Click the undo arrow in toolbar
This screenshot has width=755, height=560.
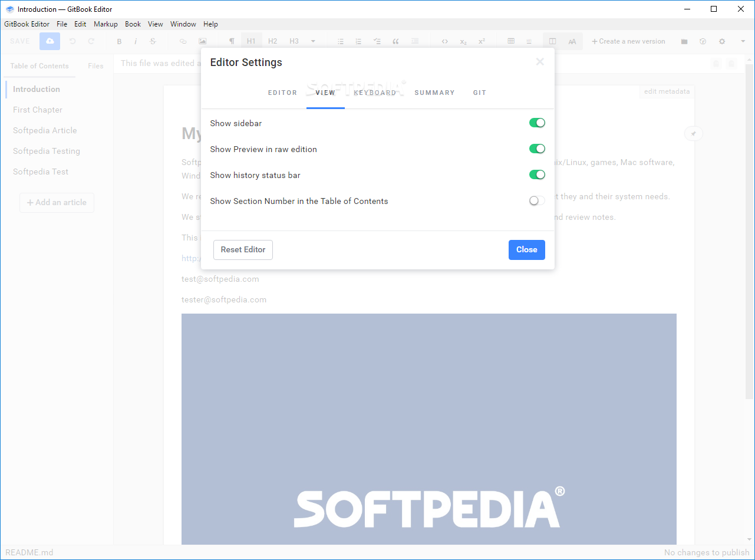click(x=72, y=41)
